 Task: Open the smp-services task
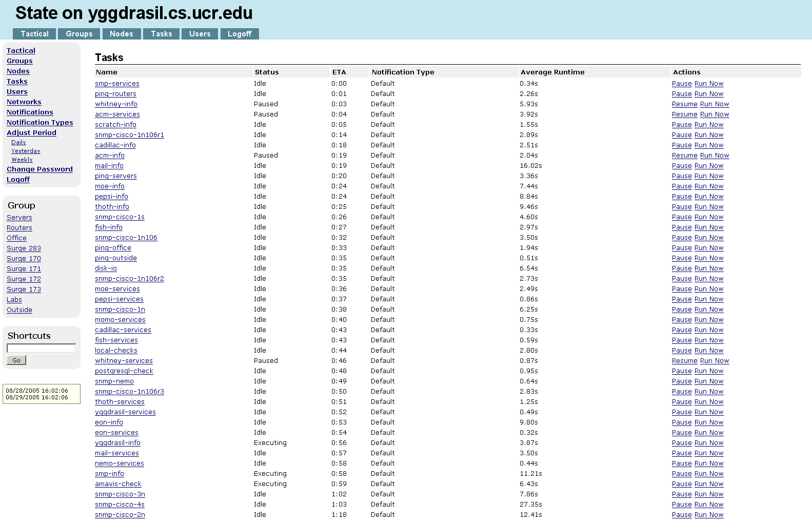tap(117, 84)
